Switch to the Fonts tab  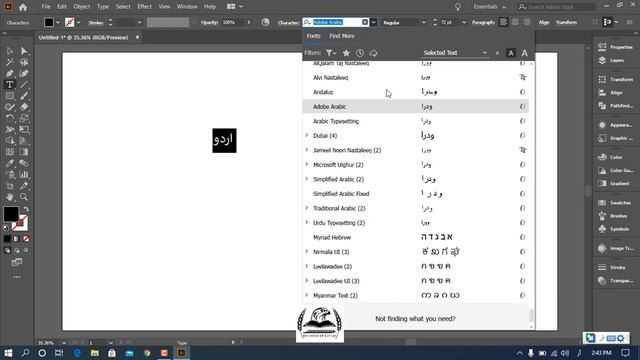pyautogui.click(x=313, y=36)
